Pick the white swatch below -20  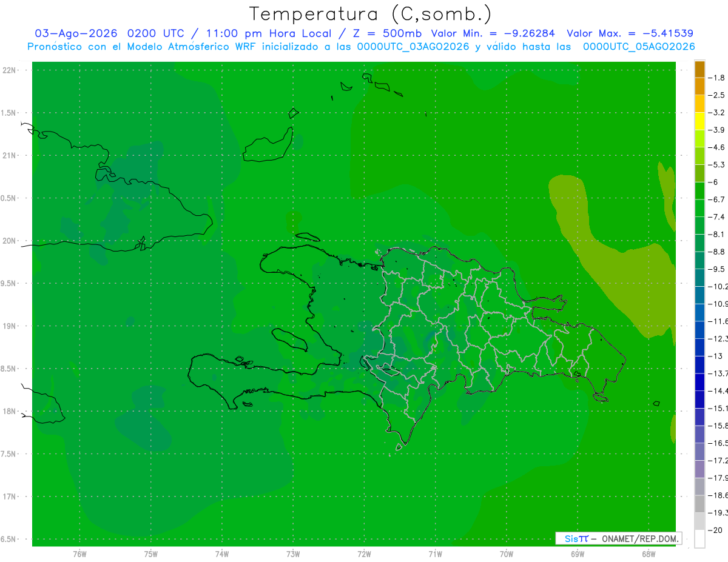coord(699,538)
